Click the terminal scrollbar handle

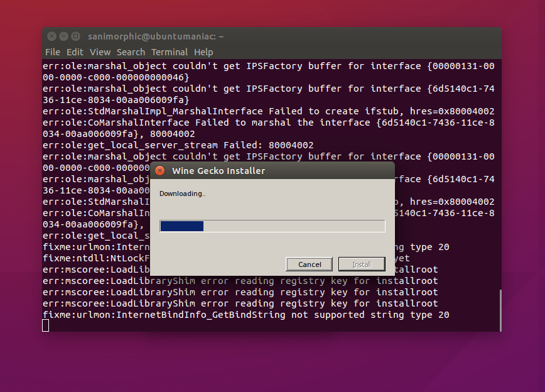[500, 310]
